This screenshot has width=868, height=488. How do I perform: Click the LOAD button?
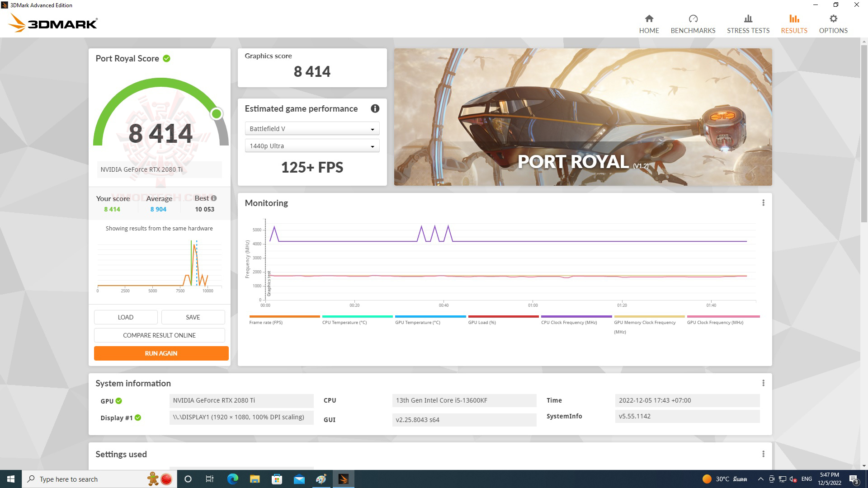125,317
